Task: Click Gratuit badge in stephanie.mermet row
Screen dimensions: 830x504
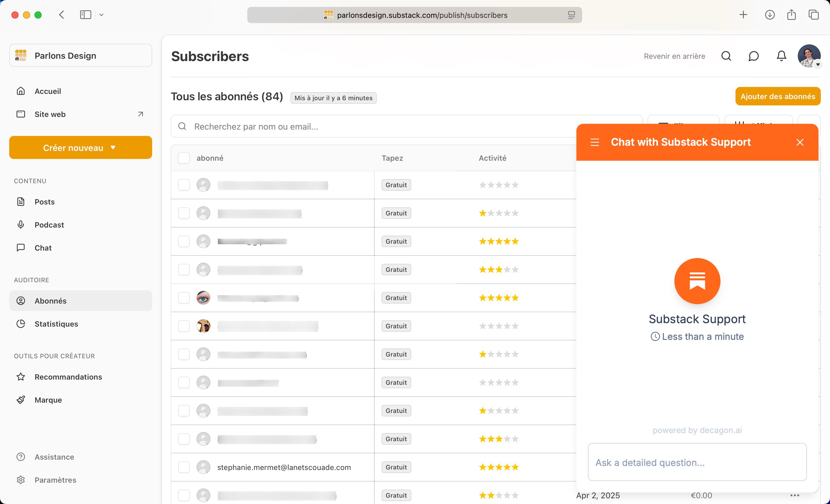Action: (x=396, y=467)
